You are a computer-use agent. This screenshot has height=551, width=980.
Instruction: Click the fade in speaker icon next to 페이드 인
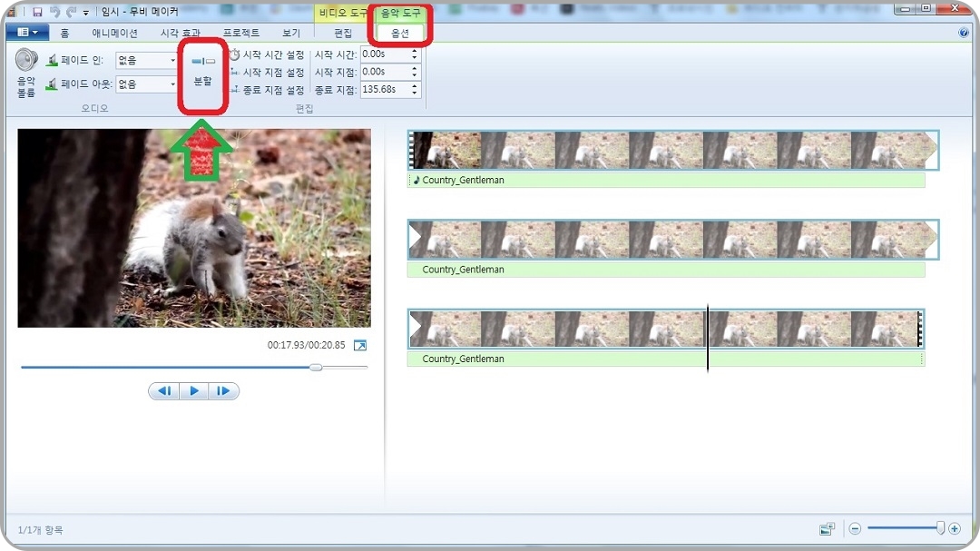tap(52, 60)
